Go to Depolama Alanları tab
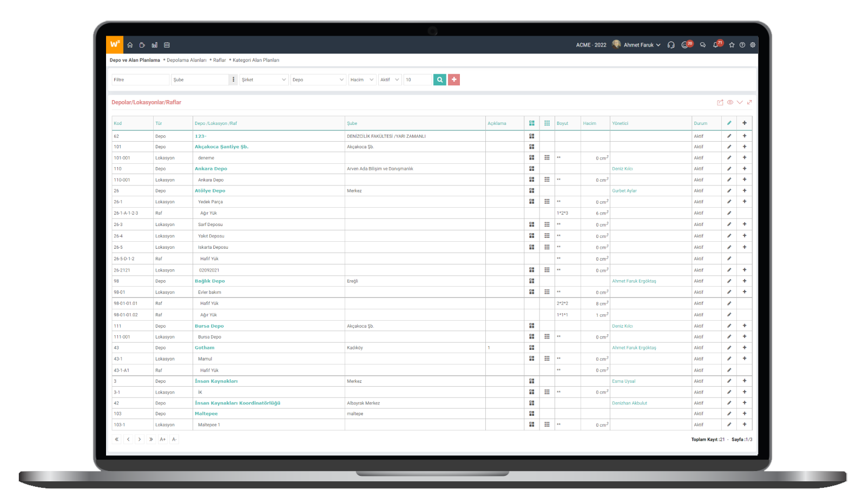 click(186, 60)
